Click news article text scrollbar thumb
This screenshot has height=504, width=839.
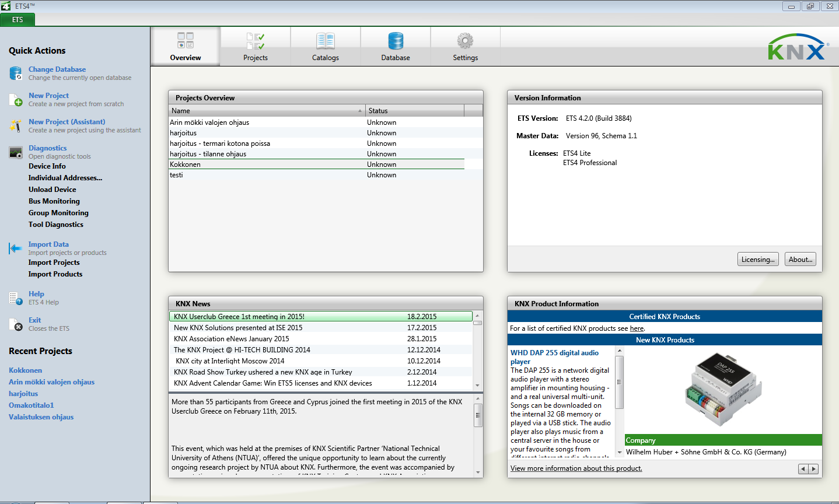(x=478, y=415)
